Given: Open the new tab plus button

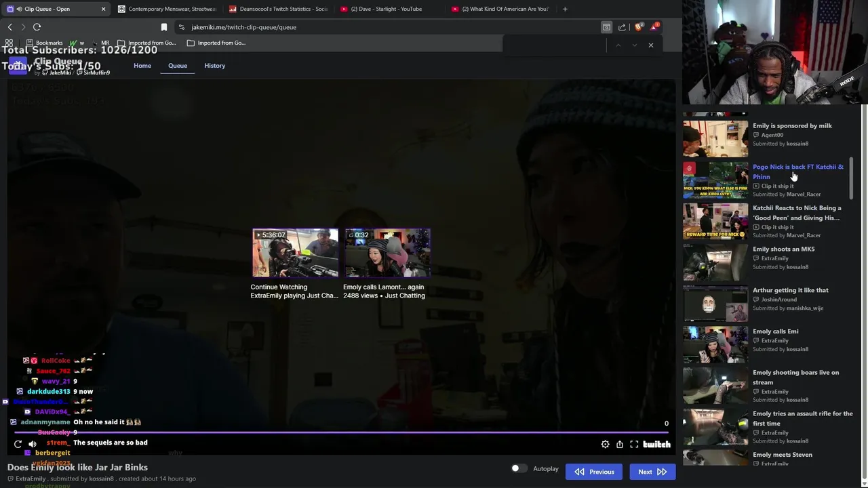Looking at the screenshot, I should (x=565, y=9).
